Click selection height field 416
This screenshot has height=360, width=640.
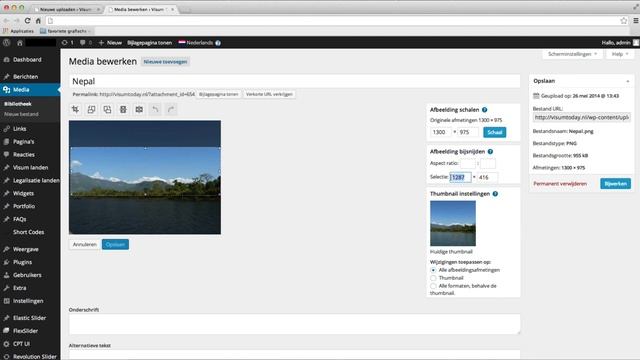487,177
